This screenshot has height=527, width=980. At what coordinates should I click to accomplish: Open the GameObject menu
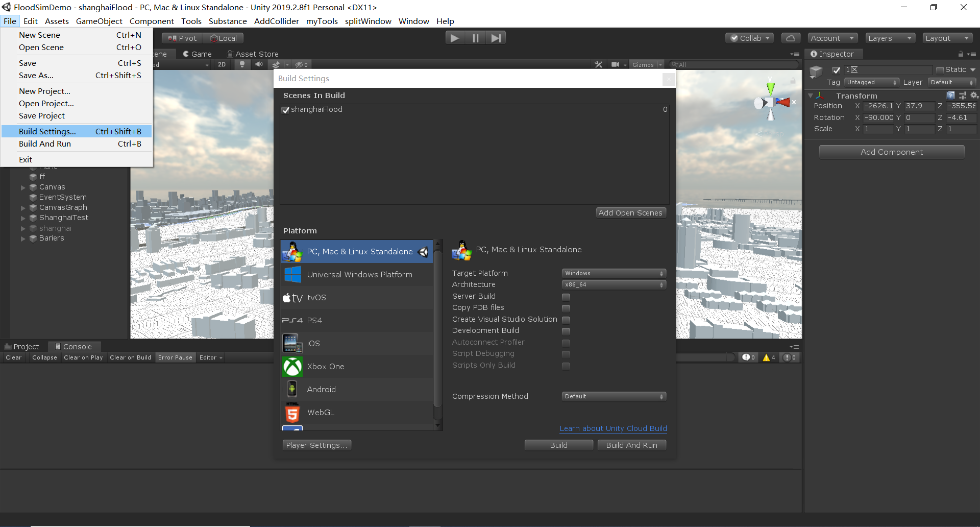click(99, 21)
